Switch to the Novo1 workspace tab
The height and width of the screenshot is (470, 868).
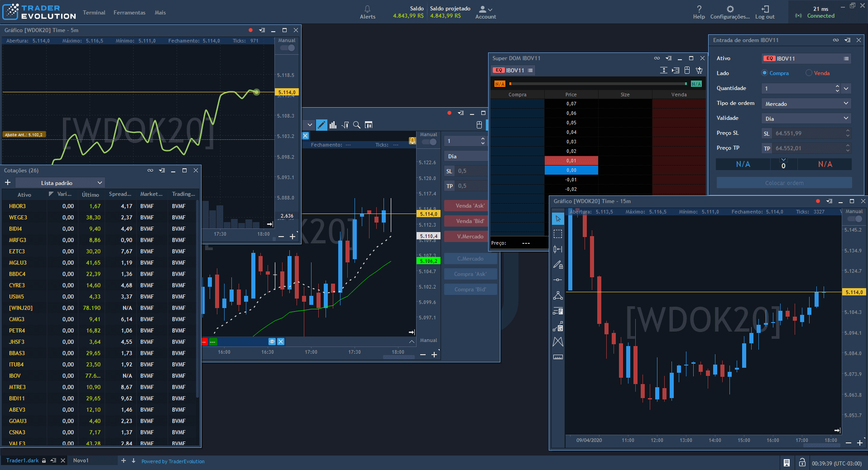tap(82, 460)
